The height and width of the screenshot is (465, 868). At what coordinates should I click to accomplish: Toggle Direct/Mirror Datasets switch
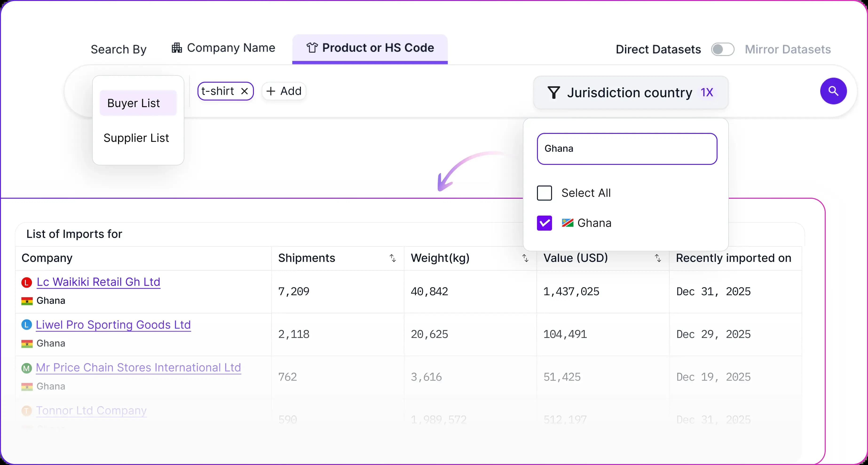(x=722, y=50)
